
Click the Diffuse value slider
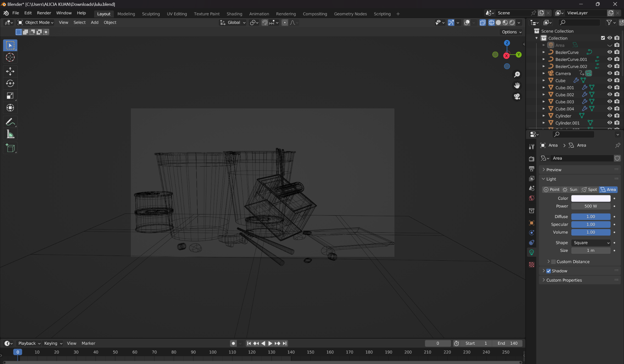[x=591, y=217]
